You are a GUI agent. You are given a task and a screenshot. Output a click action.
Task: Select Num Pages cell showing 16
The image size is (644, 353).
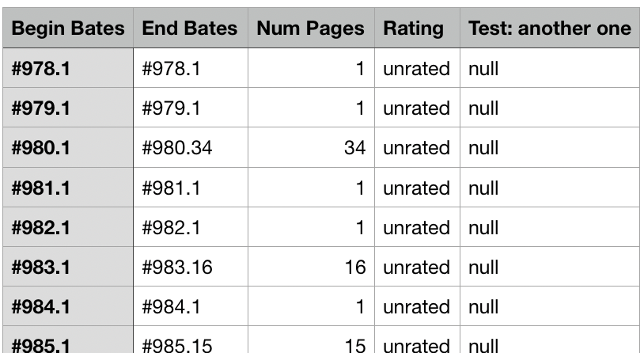point(312,267)
